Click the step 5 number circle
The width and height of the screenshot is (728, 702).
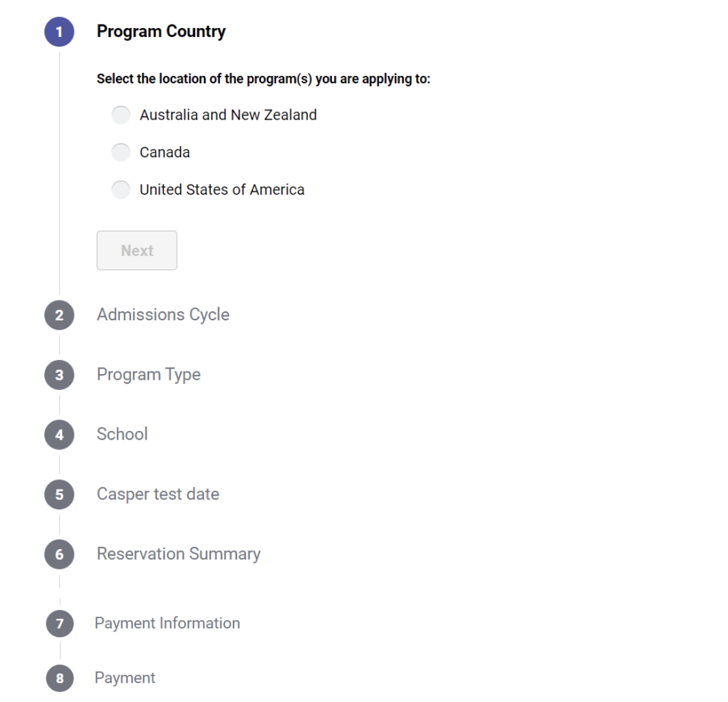pos(59,494)
